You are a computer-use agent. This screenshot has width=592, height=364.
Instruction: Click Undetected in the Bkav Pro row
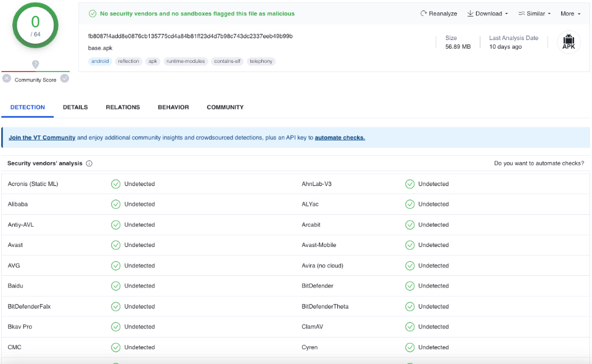[140, 326]
